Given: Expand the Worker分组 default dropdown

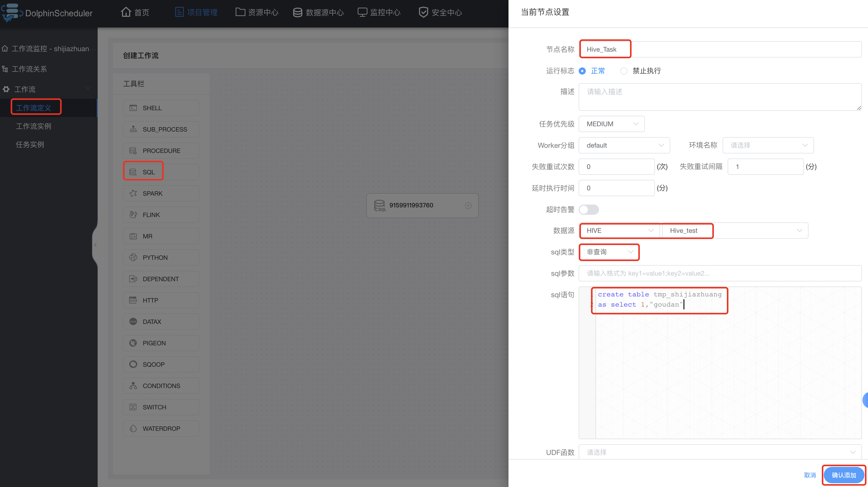Looking at the screenshot, I should 624,145.
